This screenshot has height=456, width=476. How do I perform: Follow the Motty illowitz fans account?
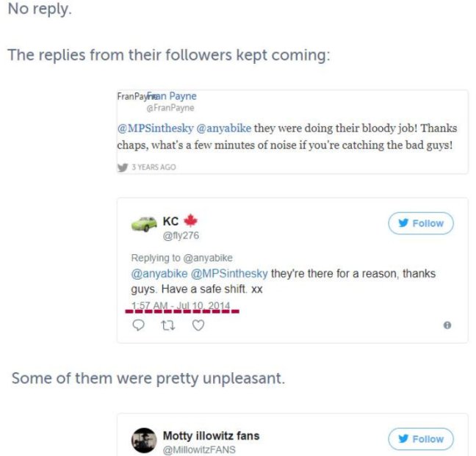[x=421, y=439]
